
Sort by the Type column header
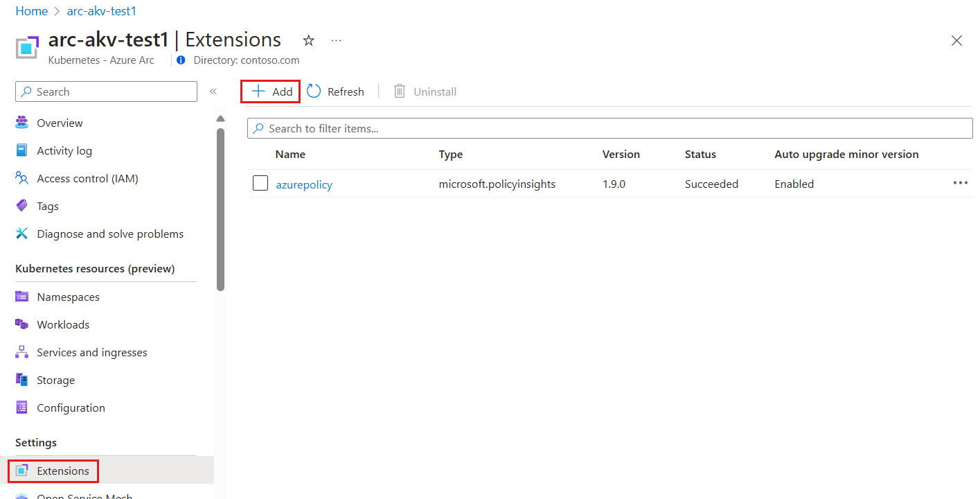[451, 155]
